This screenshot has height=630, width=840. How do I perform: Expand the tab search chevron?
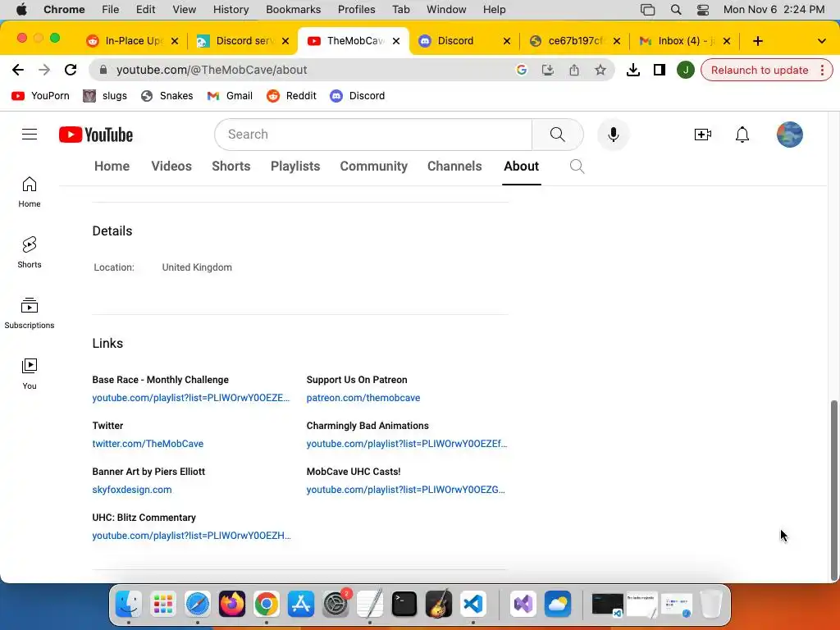tap(821, 41)
